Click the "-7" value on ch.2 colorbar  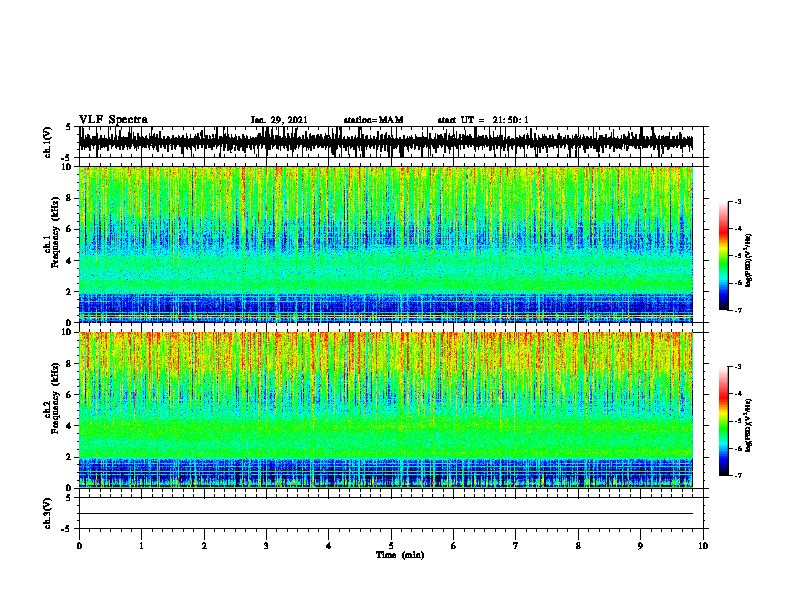[738, 475]
